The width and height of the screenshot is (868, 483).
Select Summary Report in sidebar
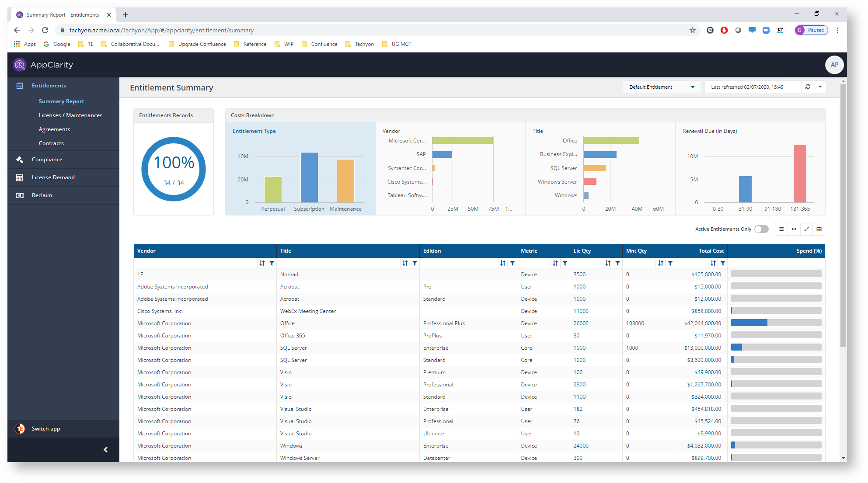[61, 101]
